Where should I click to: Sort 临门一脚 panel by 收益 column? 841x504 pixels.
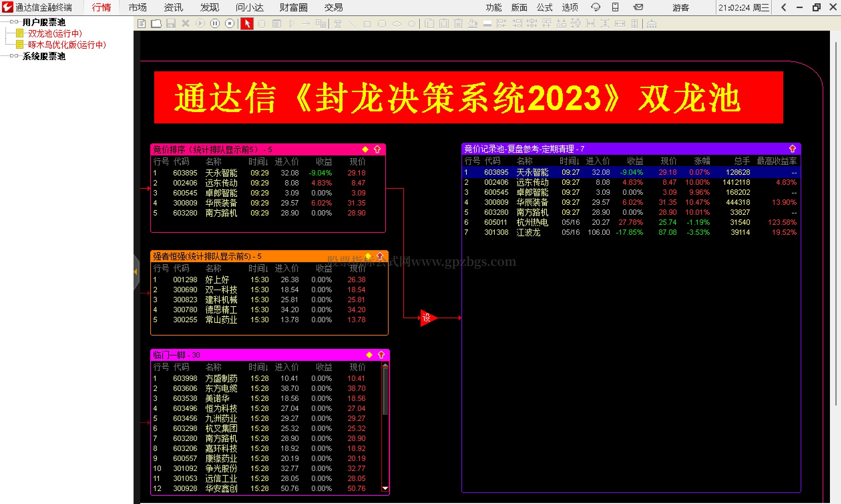coord(324,367)
